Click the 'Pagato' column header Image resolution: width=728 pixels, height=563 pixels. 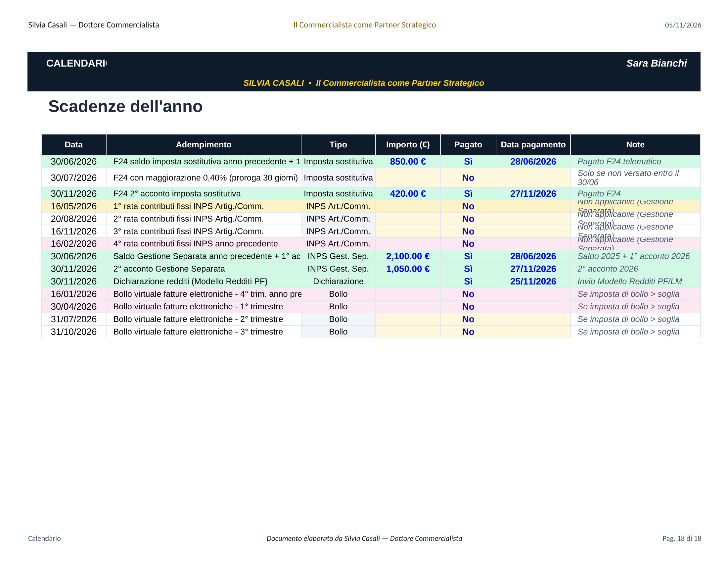pos(468,144)
